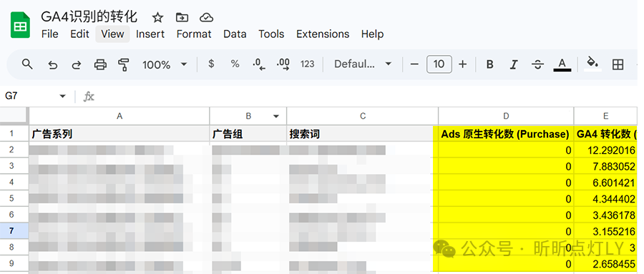Open the Format menu
This screenshot has height=274, width=644.
click(x=194, y=34)
